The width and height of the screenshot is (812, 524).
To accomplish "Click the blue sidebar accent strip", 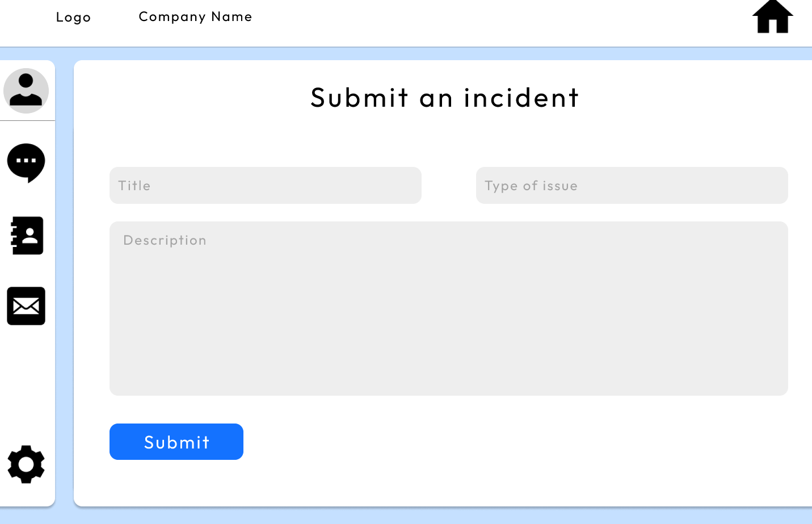I will pos(64,284).
